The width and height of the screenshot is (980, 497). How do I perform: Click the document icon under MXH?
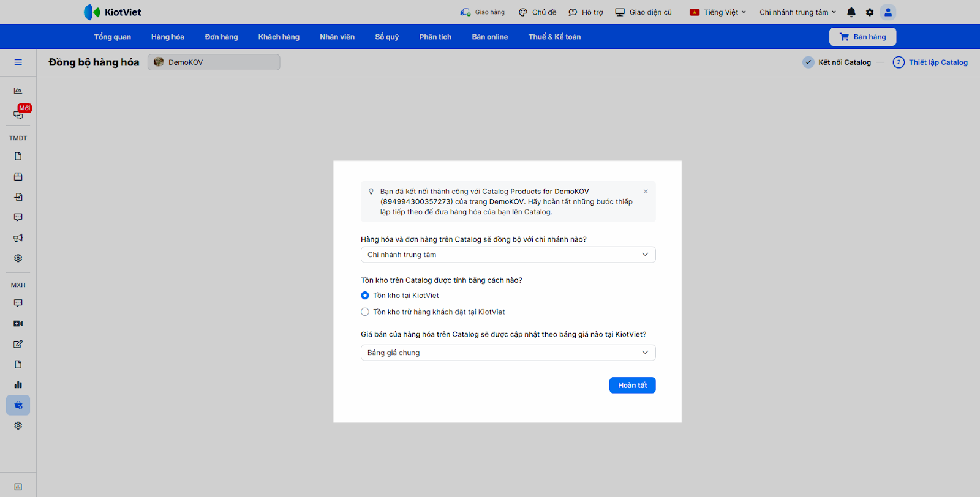[x=18, y=364]
